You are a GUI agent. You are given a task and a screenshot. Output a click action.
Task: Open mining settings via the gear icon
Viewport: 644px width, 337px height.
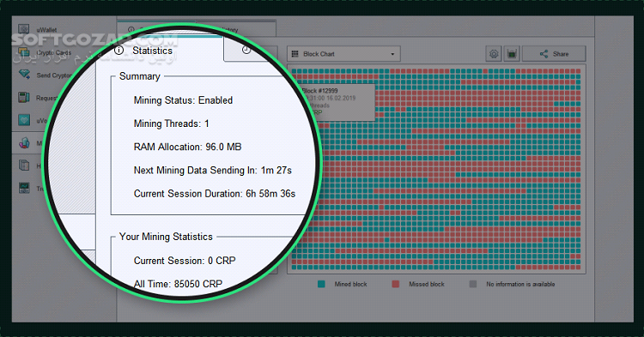coord(494,54)
